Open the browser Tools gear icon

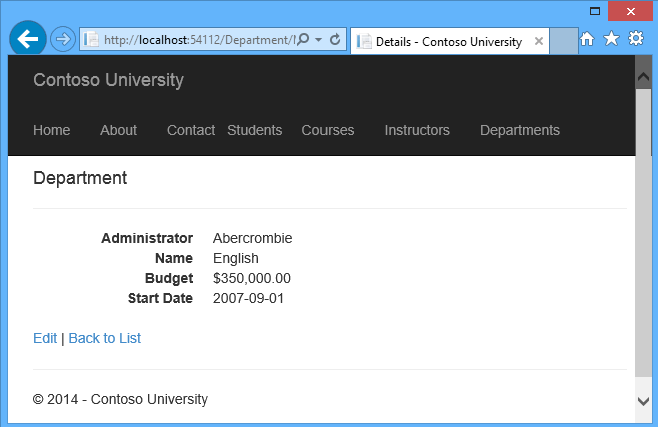(635, 39)
